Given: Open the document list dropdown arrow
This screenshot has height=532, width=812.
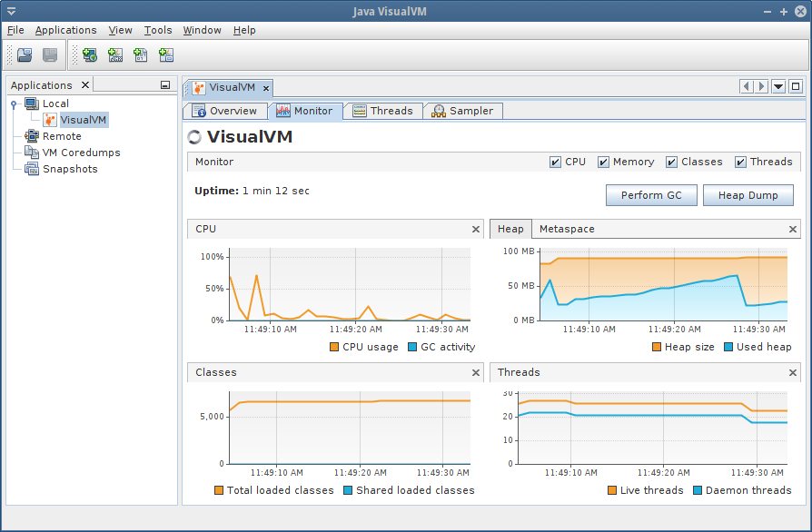Looking at the screenshot, I should pyautogui.click(x=778, y=86).
